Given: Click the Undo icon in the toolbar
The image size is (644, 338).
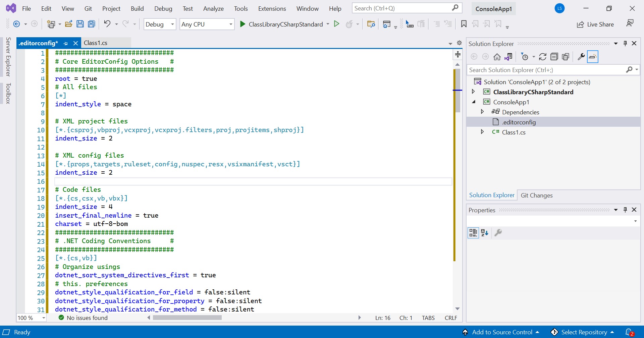Looking at the screenshot, I should 107,24.
